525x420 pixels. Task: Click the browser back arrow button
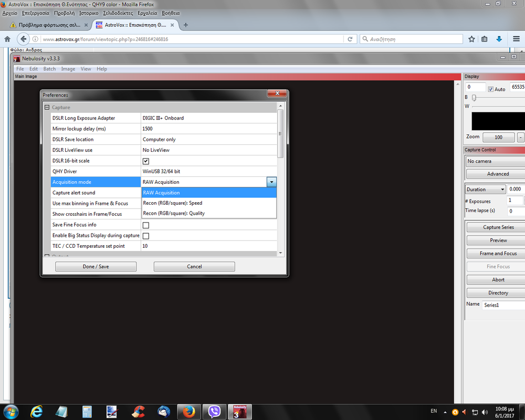(x=23, y=39)
